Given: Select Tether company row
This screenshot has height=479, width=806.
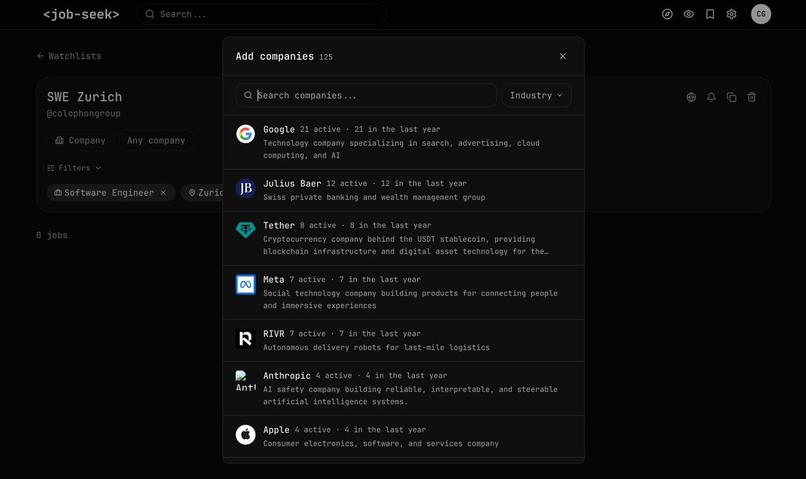Looking at the screenshot, I should pos(404,238).
